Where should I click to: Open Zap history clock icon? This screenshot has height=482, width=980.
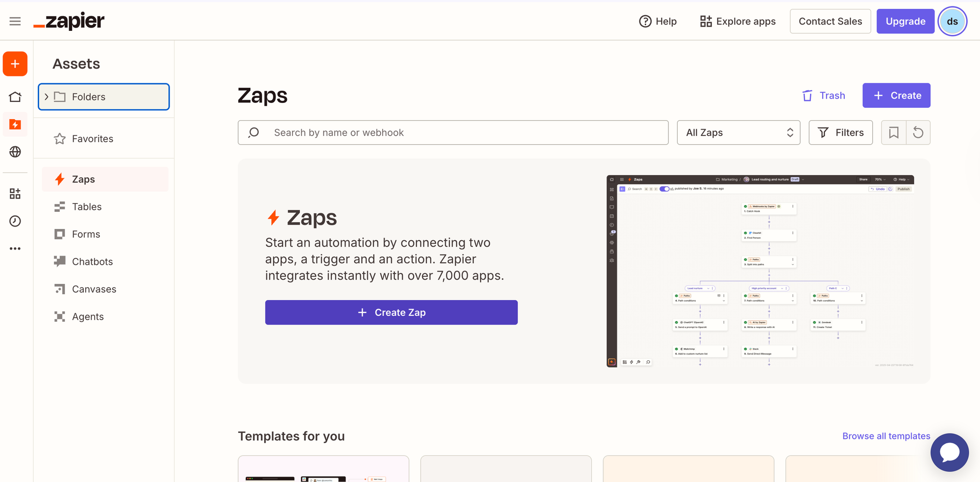click(15, 221)
